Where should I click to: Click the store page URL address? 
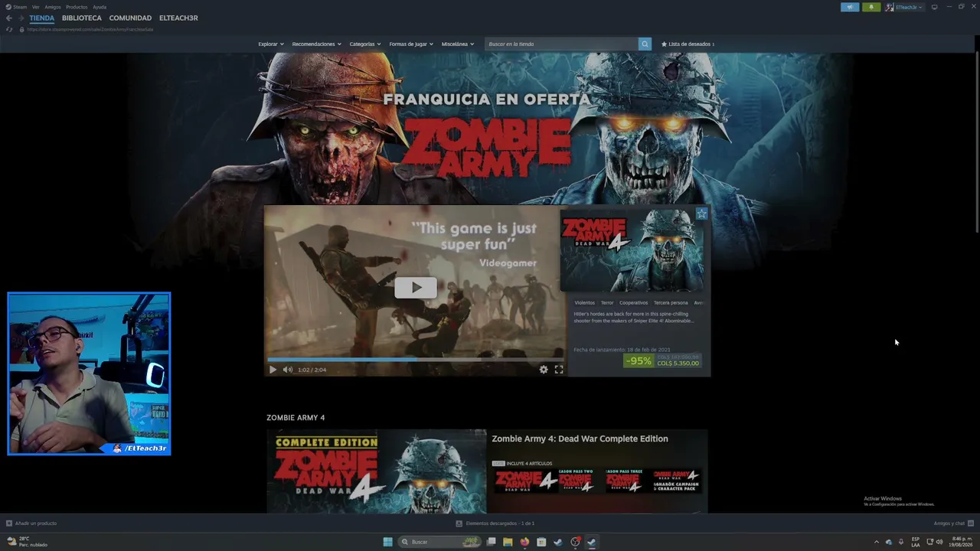pos(90,29)
